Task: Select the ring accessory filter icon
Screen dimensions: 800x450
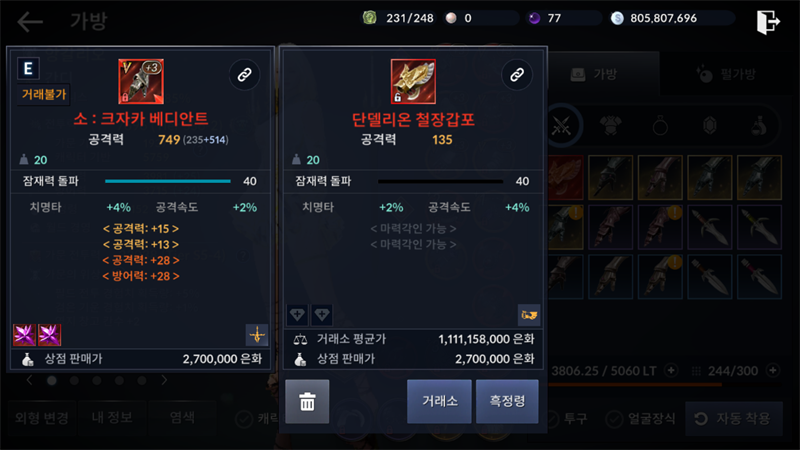Action: coord(660,125)
